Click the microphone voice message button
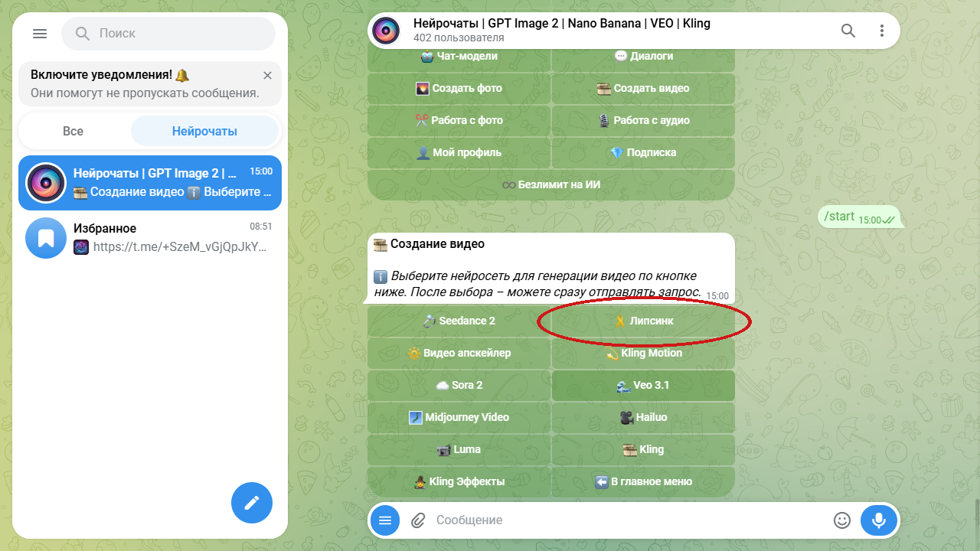This screenshot has height=551, width=980. [x=878, y=520]
